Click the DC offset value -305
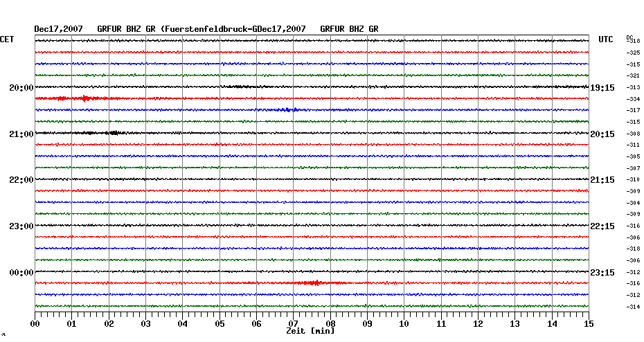This screenshot has width=644, height=342. pos(633,157)
